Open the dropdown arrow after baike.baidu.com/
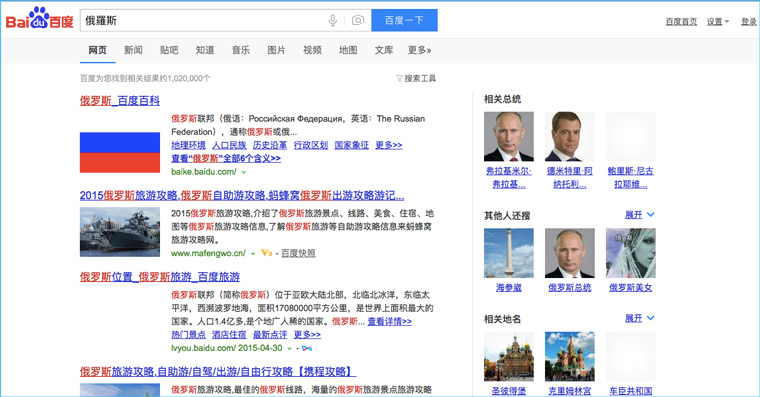The height and width of the screenshot is (397, 760). tap(244, 172)
